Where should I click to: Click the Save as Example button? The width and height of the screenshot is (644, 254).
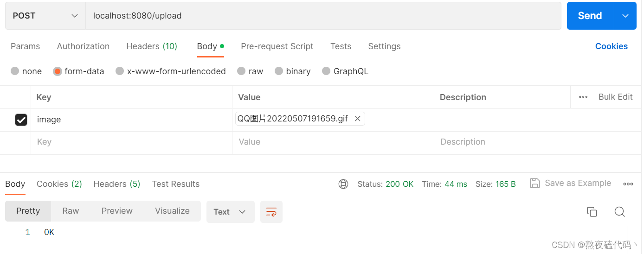[571, 183]
